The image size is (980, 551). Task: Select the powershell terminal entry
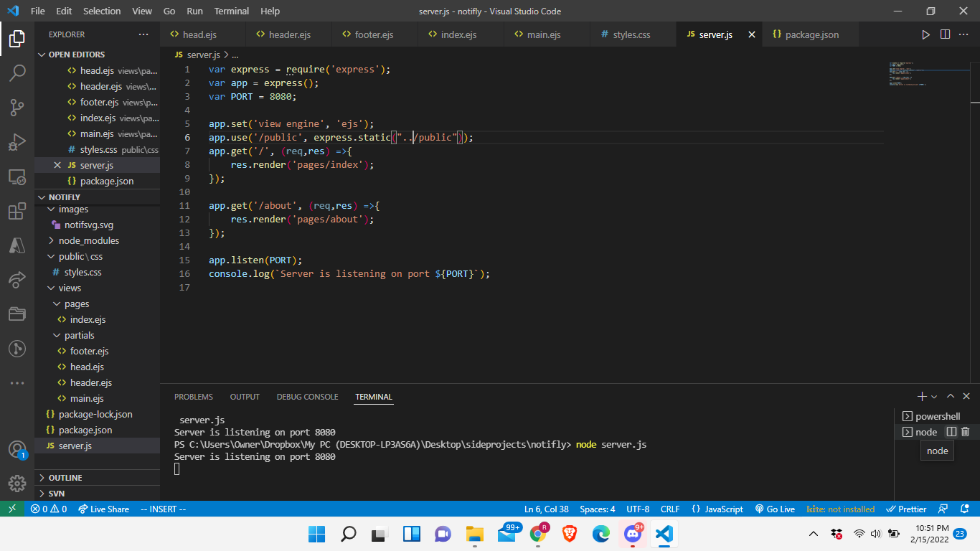coord(936,416)
